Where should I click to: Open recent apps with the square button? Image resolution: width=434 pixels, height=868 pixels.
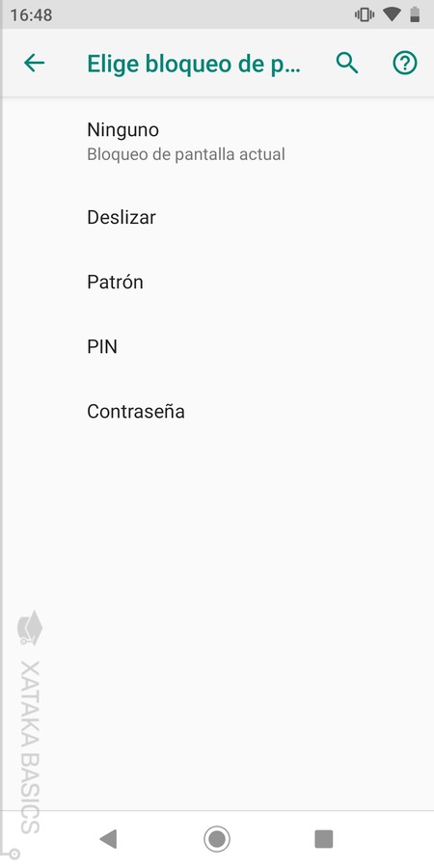click(x=324, y=839)
